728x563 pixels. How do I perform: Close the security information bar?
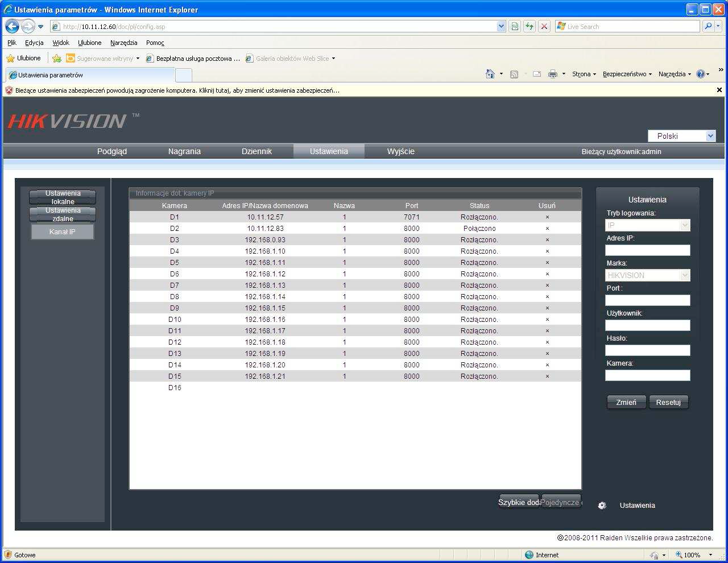719,90
